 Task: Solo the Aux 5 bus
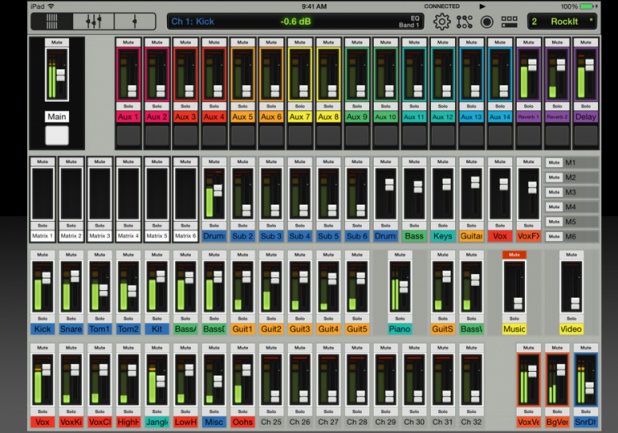pyautogui.click(x=242, y=106)
